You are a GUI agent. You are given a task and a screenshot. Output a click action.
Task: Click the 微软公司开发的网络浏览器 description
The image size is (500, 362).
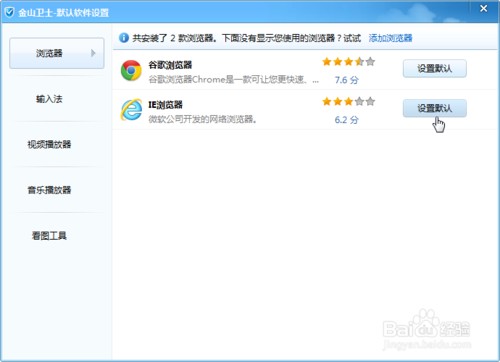202,119
